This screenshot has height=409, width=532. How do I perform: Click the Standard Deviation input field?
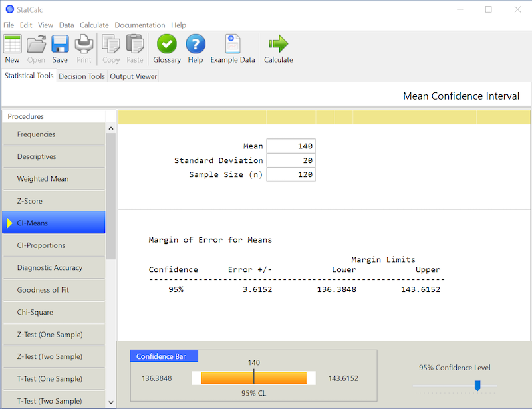pos(291,160)
